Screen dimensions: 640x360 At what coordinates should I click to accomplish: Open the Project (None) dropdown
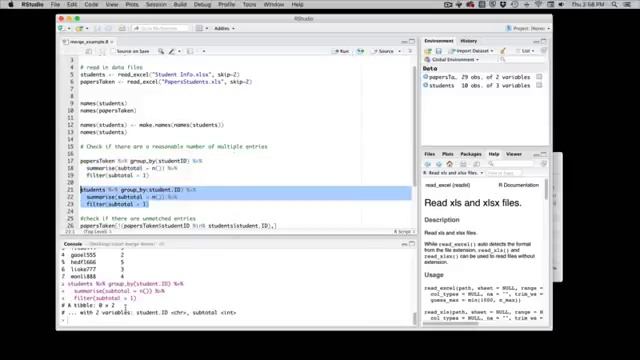528,29
